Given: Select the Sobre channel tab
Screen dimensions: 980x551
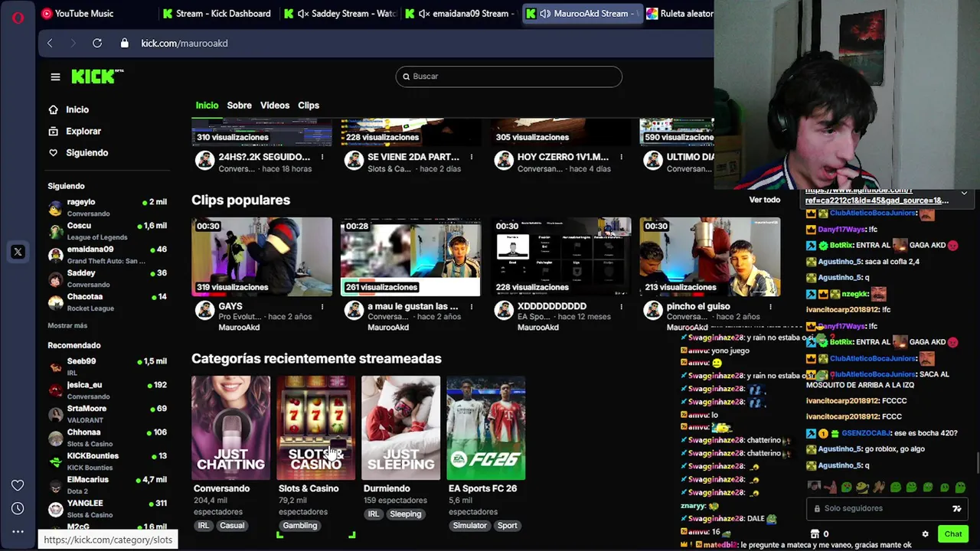Looking at the screenshot, I should coord(239,105).
